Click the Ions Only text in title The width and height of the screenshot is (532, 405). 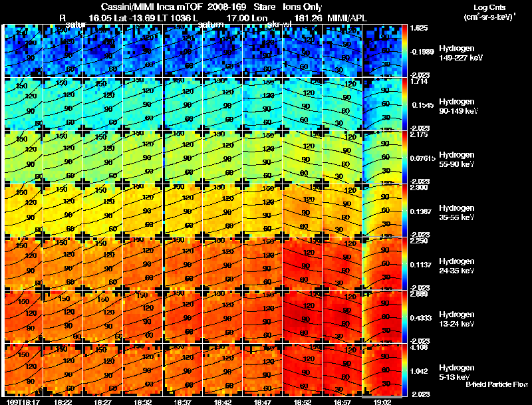click(x=303, y=7)
